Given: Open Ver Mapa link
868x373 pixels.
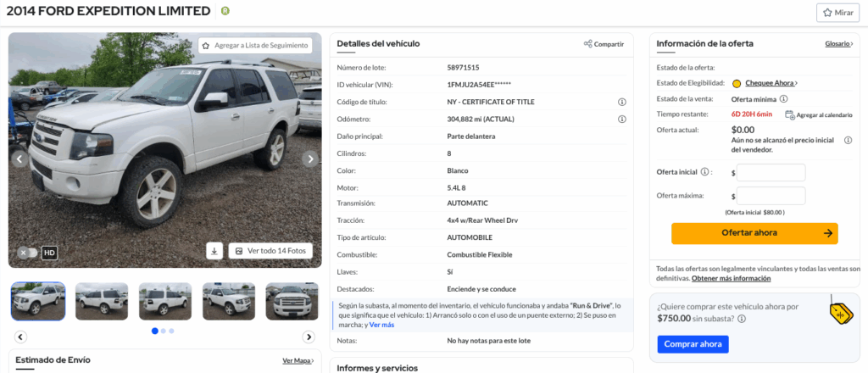Looking at the screenshot, I should point(298,360).
